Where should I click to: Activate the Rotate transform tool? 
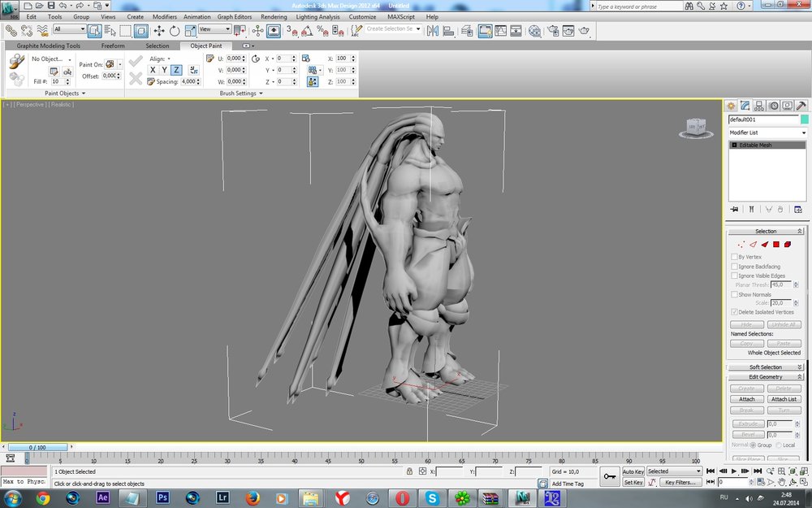[x=174, y=31]
